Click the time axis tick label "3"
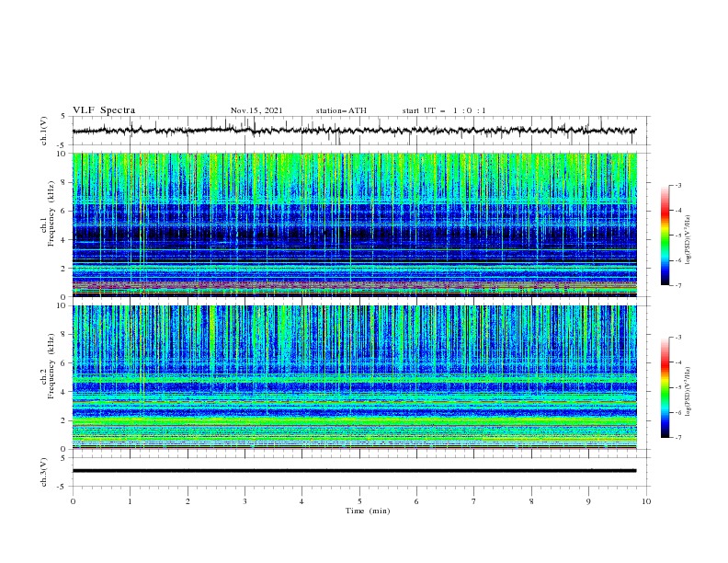The height and width of the screenshot is (563, 728). pyautogui.click(x=245, y=501)
